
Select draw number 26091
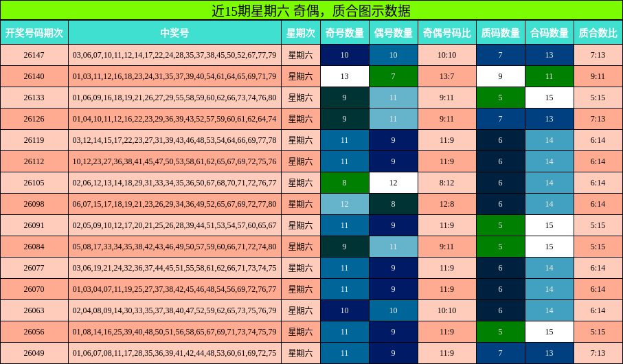coord(34,225)
